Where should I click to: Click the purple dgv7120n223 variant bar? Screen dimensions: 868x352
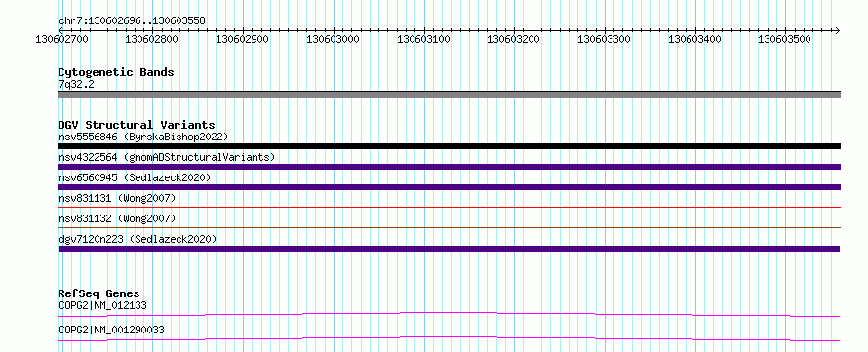click(449, 249)
